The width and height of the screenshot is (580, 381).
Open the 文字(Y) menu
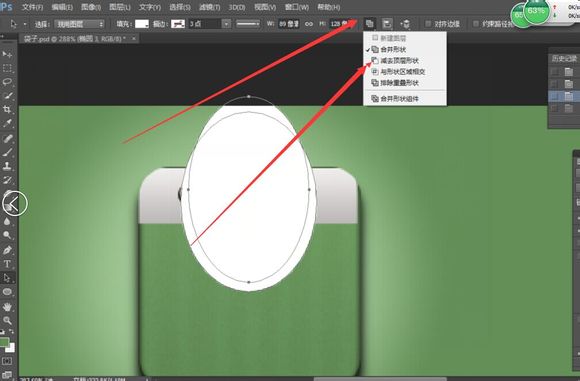tap(150, 7)
